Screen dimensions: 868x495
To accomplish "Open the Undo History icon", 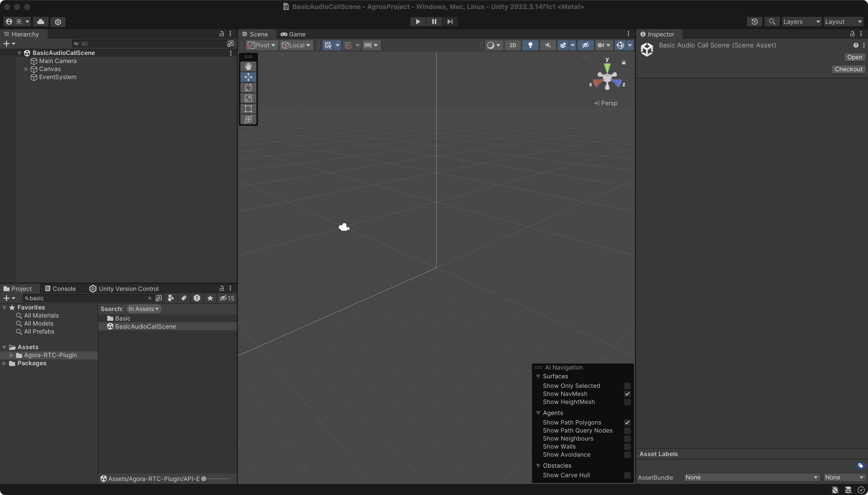I will pyautogui.click(x=754, y=21).
